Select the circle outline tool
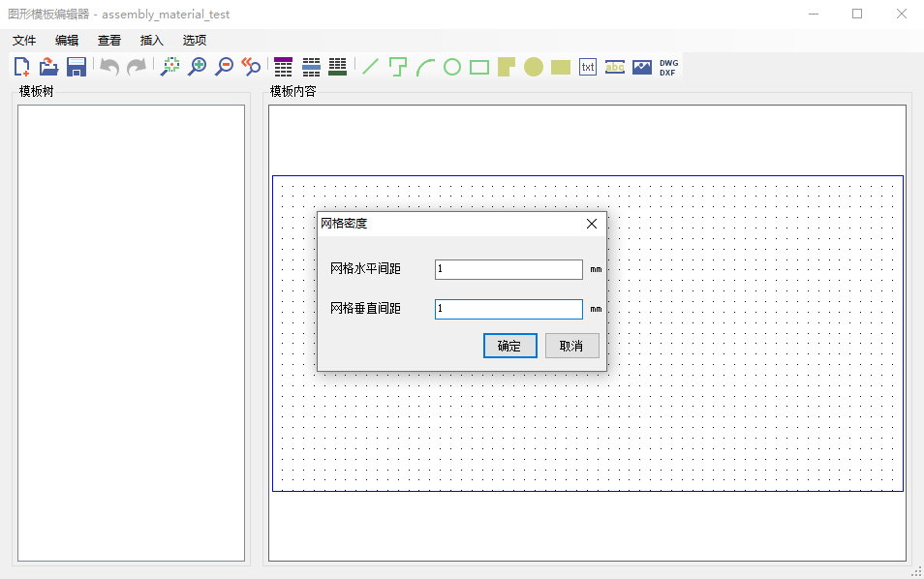 pos(452,67)
